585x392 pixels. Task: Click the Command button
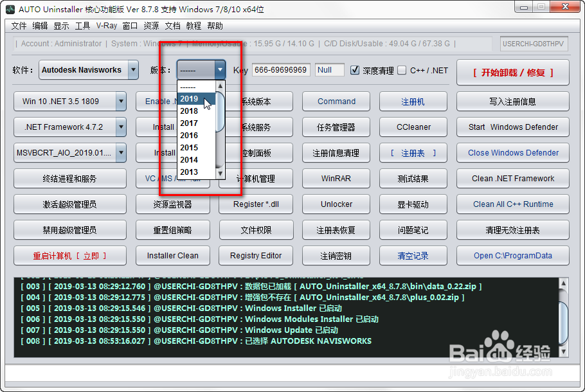336,102
